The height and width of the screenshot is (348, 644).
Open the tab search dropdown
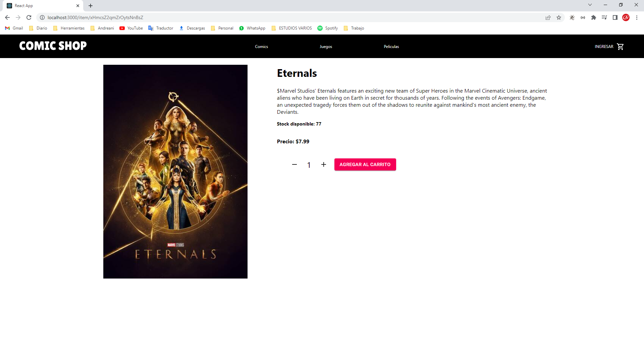(590, 5)
